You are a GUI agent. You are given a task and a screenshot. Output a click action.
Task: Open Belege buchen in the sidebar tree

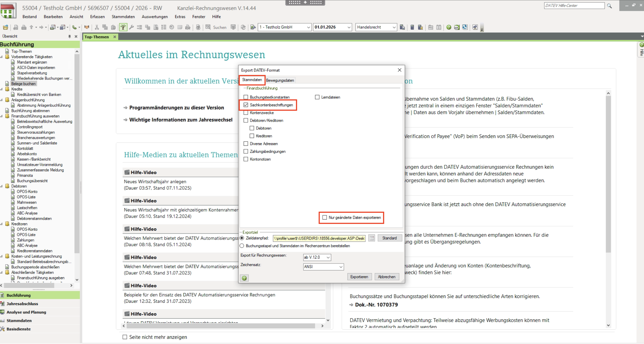(x=24, y=84)
